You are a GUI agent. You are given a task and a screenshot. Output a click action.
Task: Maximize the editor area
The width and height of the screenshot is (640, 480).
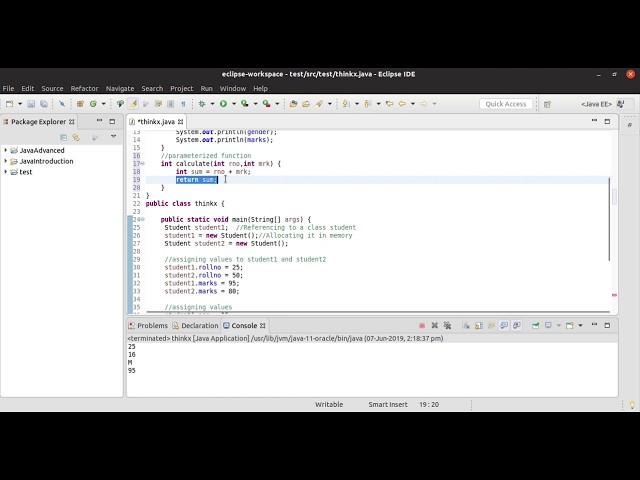click(x=607, y=121)
